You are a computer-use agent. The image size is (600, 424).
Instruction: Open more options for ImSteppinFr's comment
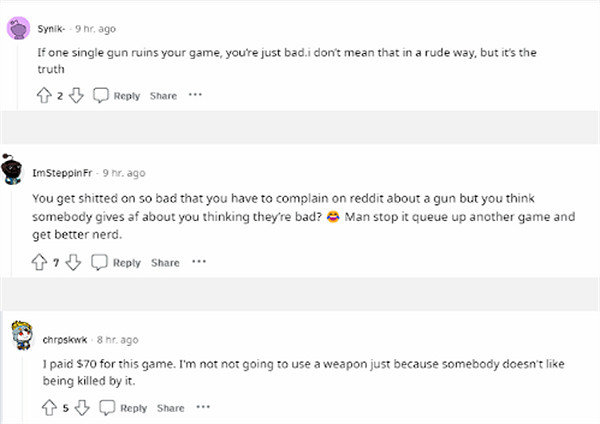199,263
